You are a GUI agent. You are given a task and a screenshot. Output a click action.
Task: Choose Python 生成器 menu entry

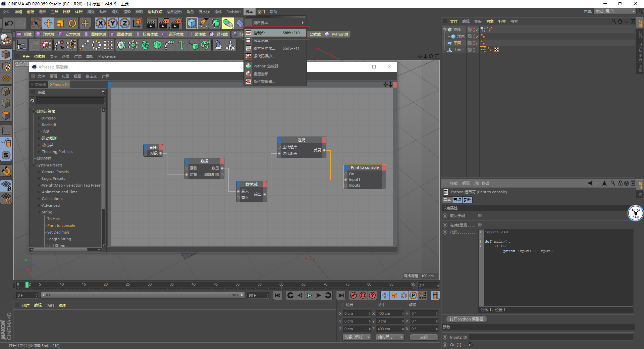pos(275,66)
